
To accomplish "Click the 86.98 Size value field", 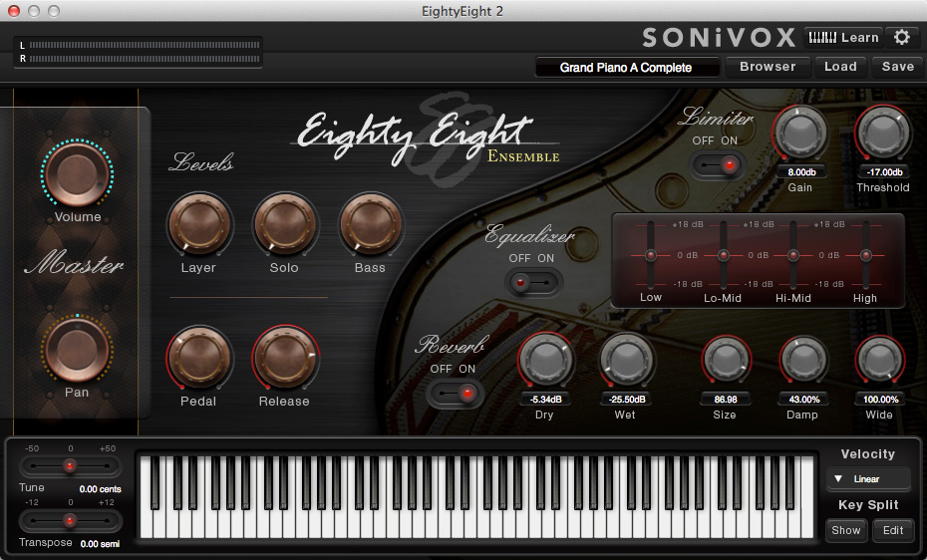I will pos(726,400).
